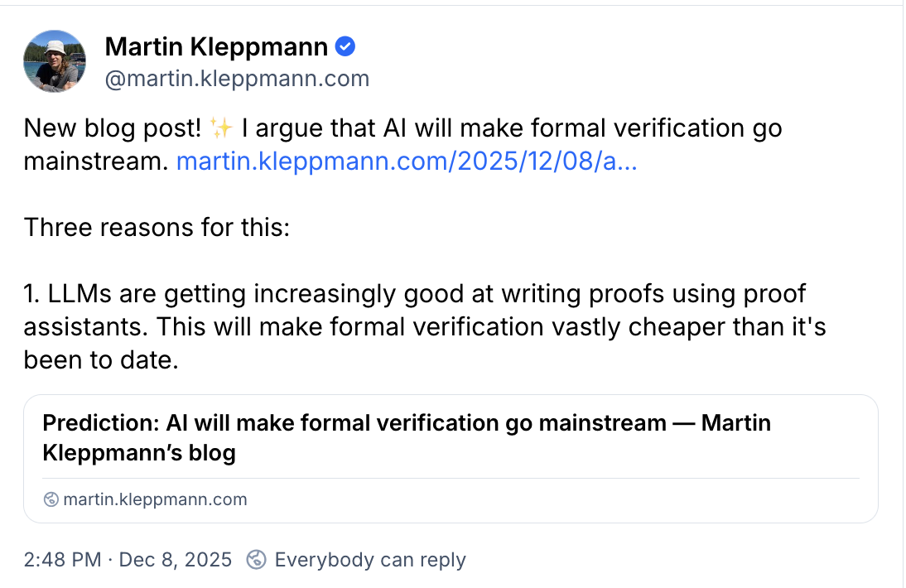Click the word 'LLMs' in the post
Screen dimensions: 906x588
[75, 293]
